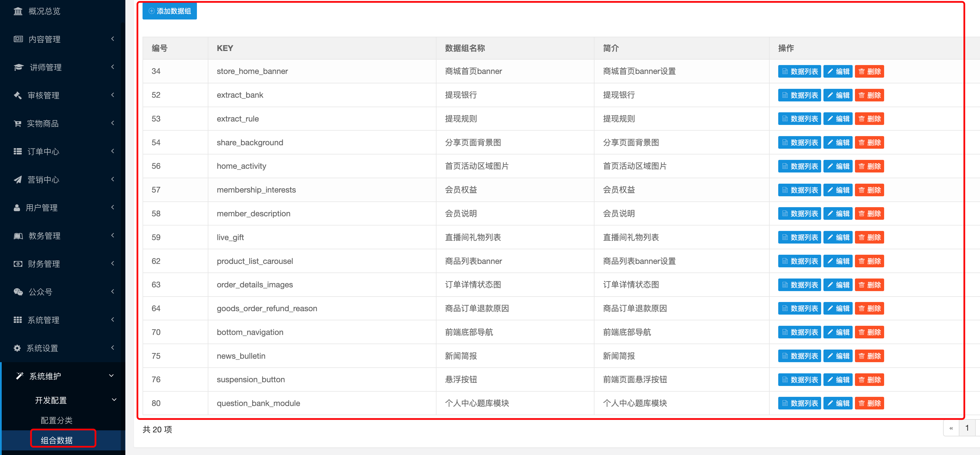Open the 配置分类 submenu item
This screenshot has width=980, height=455.
[56, 420]
